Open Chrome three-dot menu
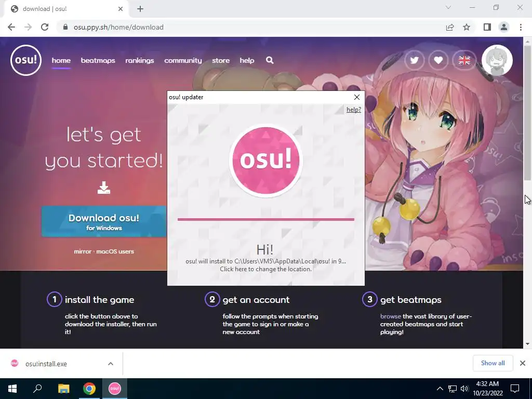Image resolution: width=532 pixels, height=399 pixels. click(x=521, y=27)
